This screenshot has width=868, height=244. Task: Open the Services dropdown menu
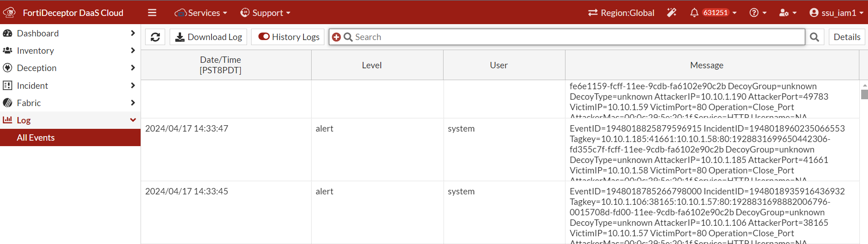pyautogui.click(x=201, y=13)
